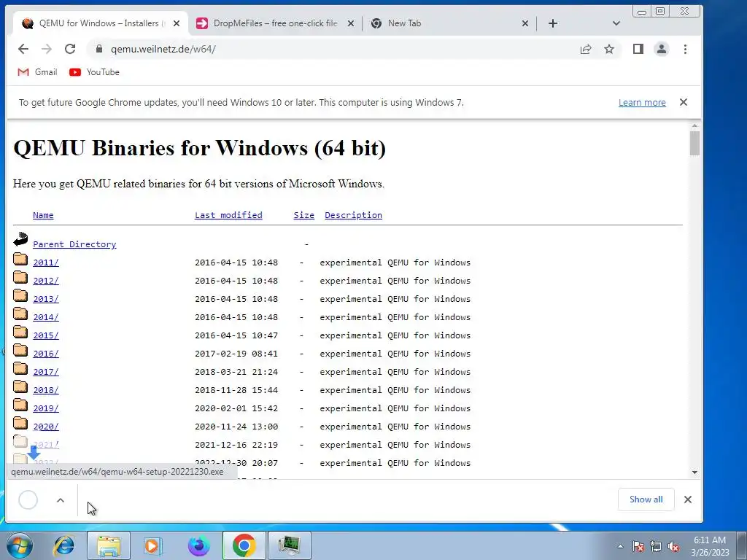Click scrollbar down arrow
Viewport: 747px width, 560px height.
694,472
